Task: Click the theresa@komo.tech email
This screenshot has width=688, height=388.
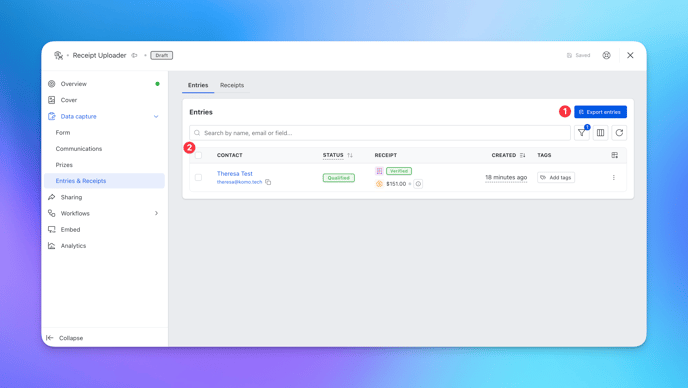Action: [239, 182]
